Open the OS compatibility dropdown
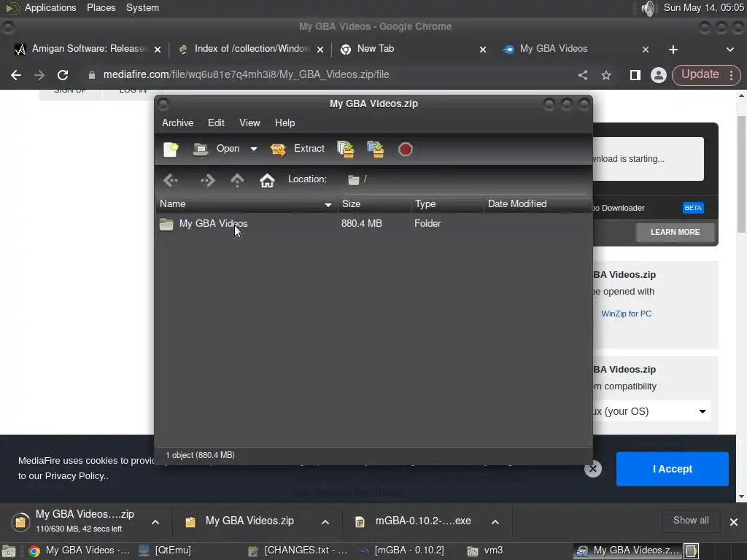This screenshot has height=560, width=747. point(651,411)
